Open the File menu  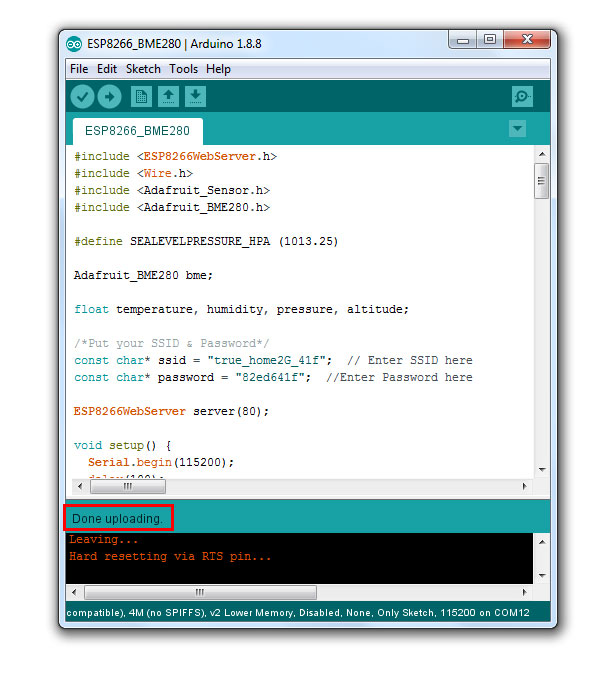pos(79,69)
